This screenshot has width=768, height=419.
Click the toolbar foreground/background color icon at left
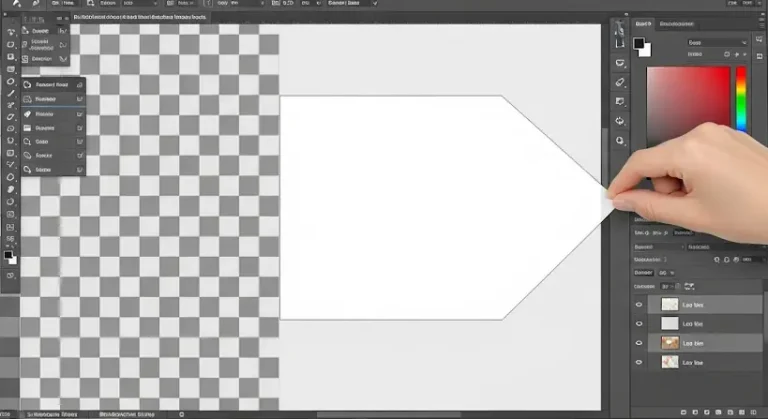coord(10,257)
